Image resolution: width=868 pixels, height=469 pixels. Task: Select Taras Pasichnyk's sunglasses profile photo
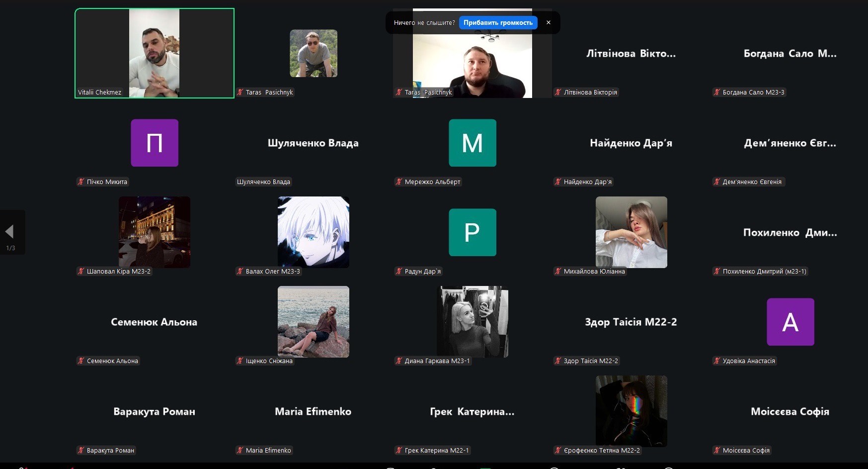(x=314, y=53)
